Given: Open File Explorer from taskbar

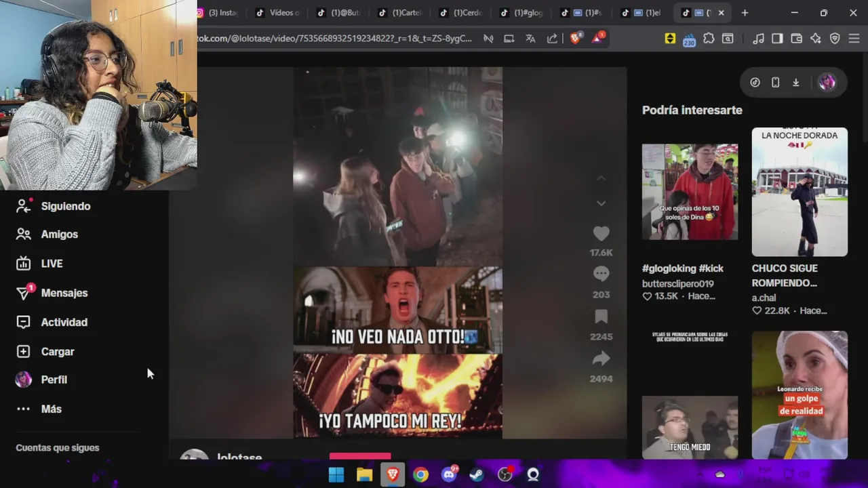Looking at the screenshot, I should [364, 475].
